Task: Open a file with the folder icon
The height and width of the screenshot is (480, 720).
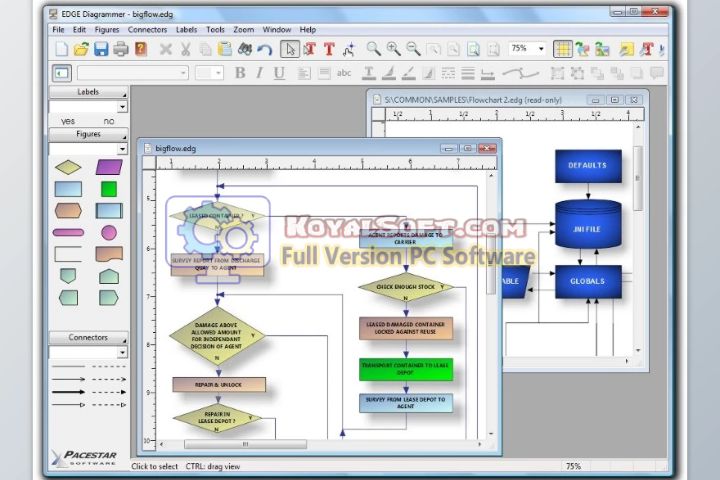Action: coord(81,49)
